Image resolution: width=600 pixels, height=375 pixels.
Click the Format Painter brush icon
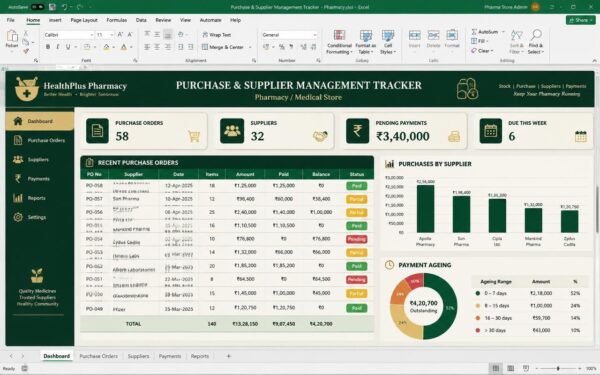tap(26, 51)
